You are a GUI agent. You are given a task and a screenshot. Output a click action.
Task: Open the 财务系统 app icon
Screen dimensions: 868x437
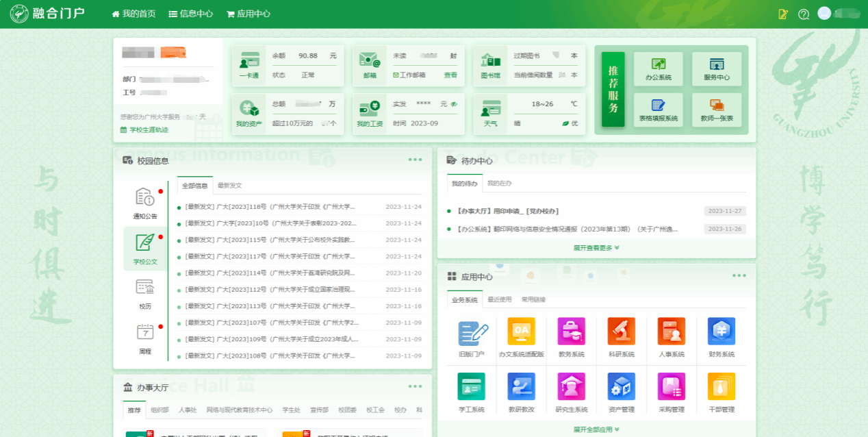coord(721,332)
